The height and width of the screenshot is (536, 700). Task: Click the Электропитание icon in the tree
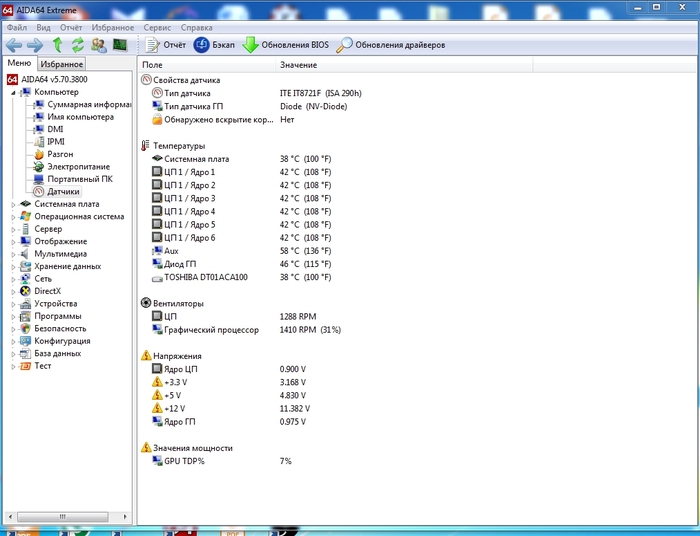[39, 167]
